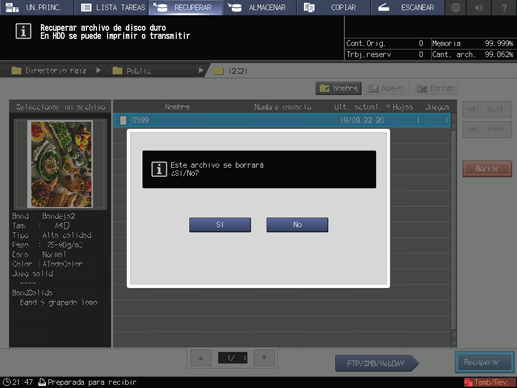Expand arrow after Public folder
The height and width of the screenshot is (388, 517).
pos(201,70)
